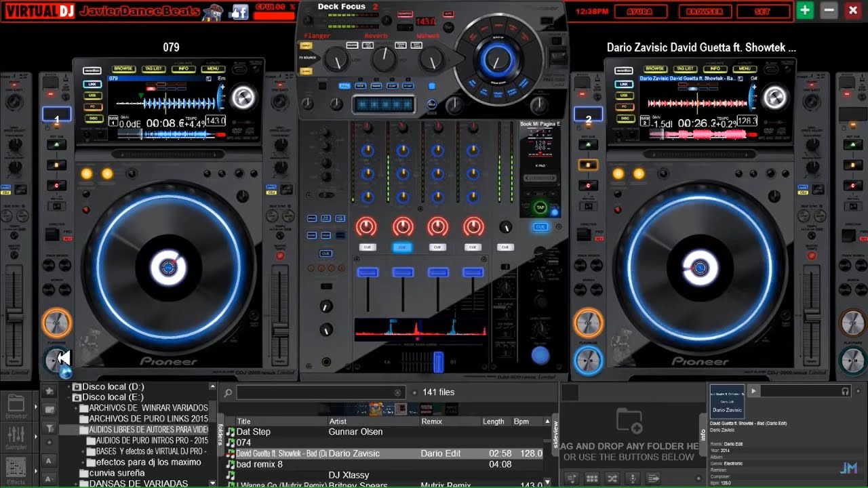Click left deck orange CUE button
Screen dimensions: 868x488
[x=56, y=323]
